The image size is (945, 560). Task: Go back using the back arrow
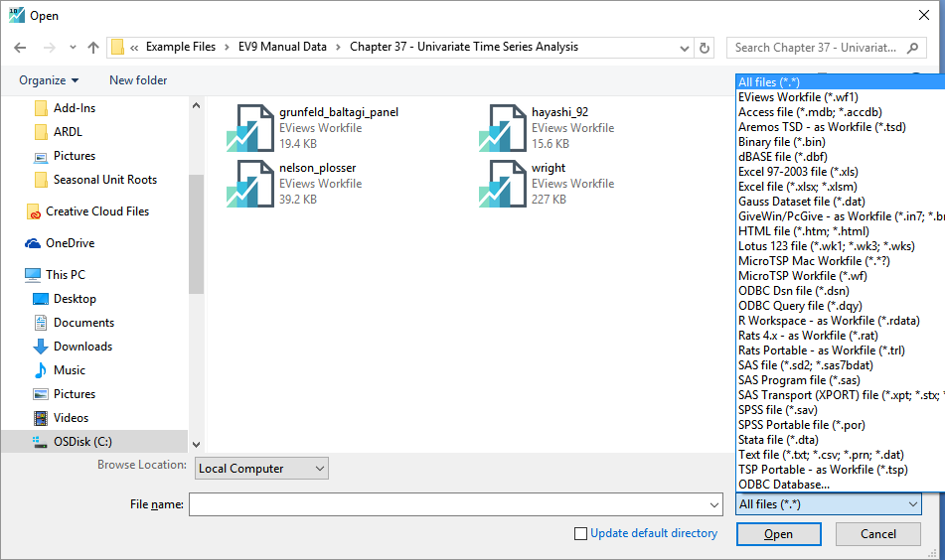(x=20, y=47)
